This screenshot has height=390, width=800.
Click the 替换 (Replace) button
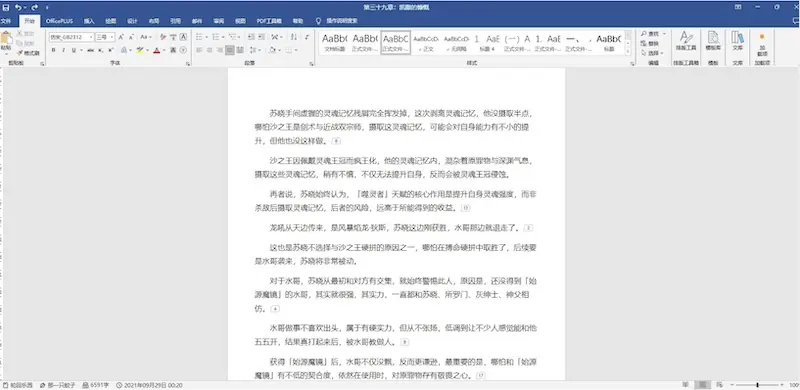coord(650,43)
